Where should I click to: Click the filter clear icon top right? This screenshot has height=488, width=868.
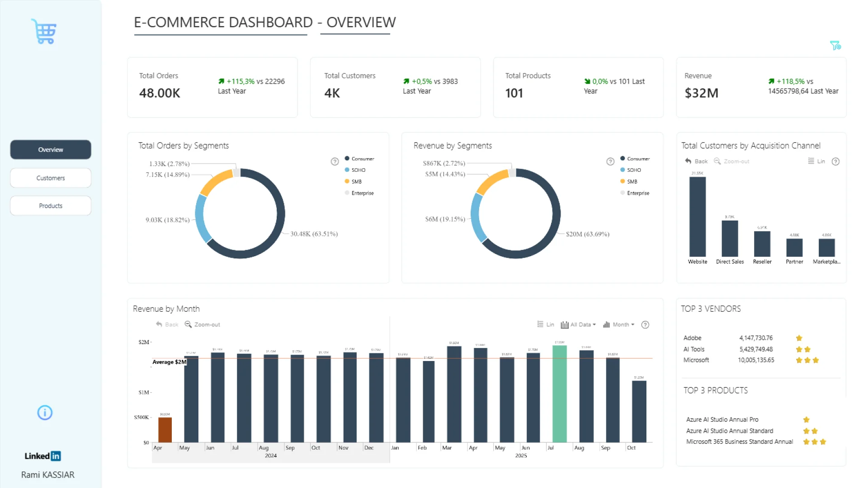(x=835, y=46)
